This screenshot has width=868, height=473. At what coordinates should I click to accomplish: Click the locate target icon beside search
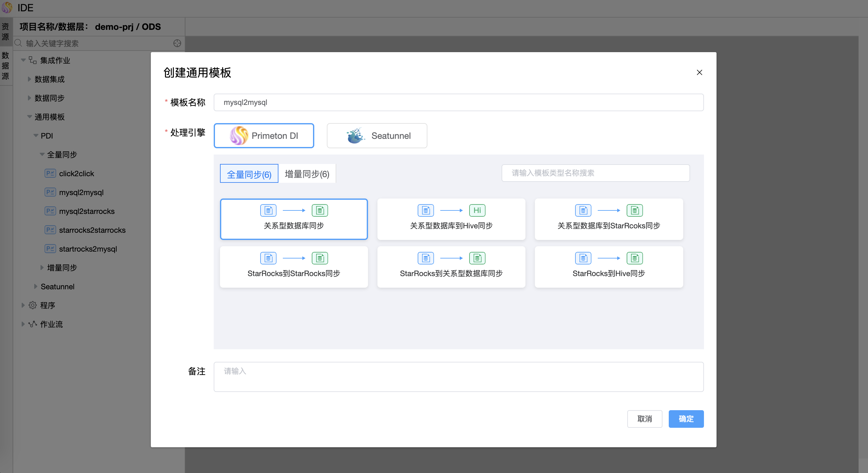click(177, 43)
